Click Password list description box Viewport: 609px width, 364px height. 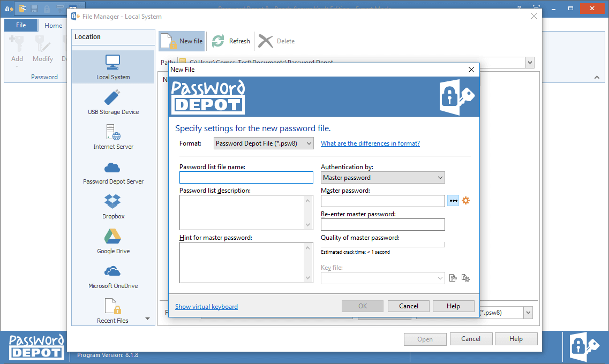(x=246, y=213)
